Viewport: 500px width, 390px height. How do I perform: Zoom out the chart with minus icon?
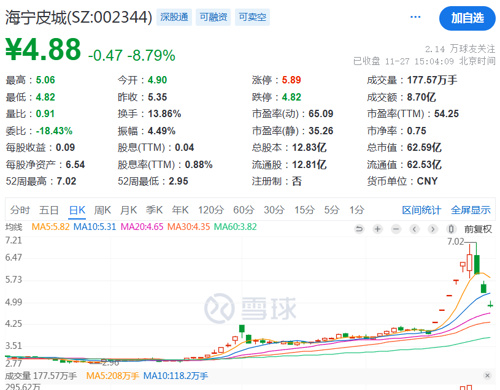pos(396,229)
